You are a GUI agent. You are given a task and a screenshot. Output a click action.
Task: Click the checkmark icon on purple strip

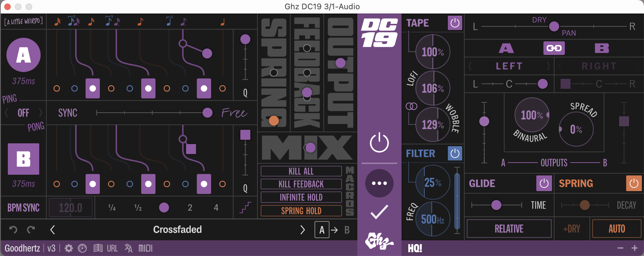pos(379,212)
